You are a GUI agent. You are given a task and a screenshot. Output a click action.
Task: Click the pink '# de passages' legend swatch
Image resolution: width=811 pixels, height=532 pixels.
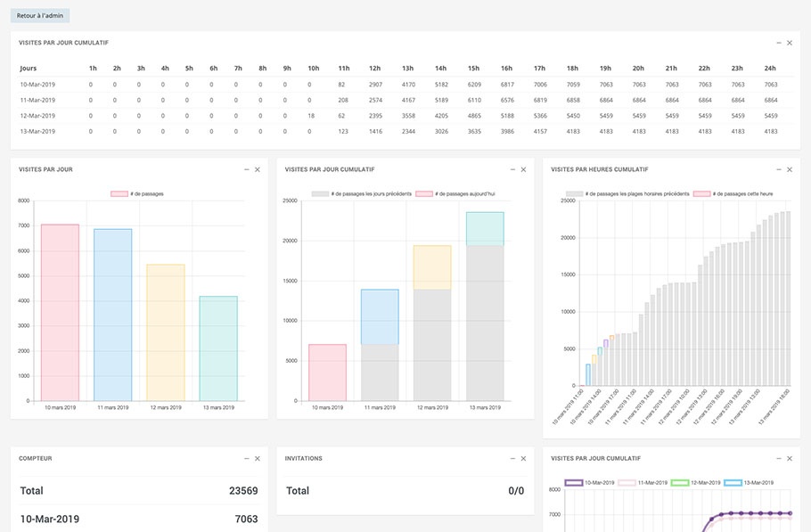click(119, 193)
